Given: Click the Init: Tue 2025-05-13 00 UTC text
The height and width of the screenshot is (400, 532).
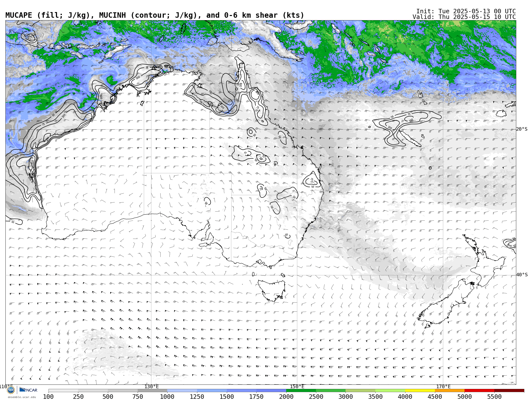Looking at the screenshot, I should tap(466, 11).
